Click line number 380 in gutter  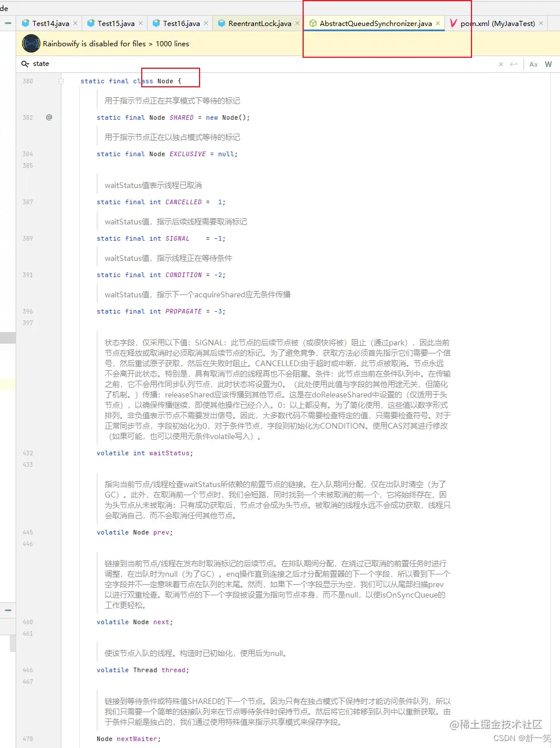pyautogui.click(x=28, y=82)
